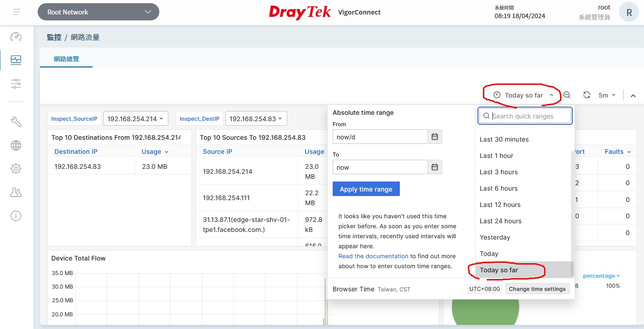Open the globe network sidebar icon
The image size is (644, 329).
pos(16,145)
